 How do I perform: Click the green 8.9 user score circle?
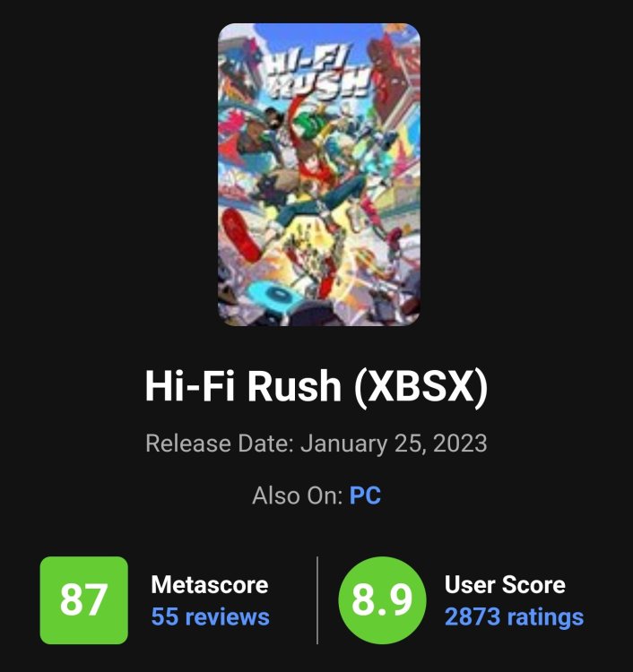pos(382,600)
